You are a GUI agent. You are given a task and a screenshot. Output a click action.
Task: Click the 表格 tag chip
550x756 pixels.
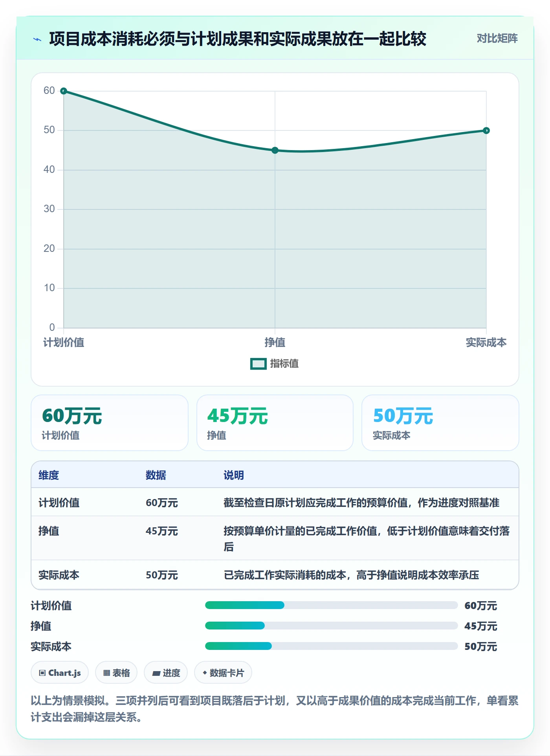[116, 673]
